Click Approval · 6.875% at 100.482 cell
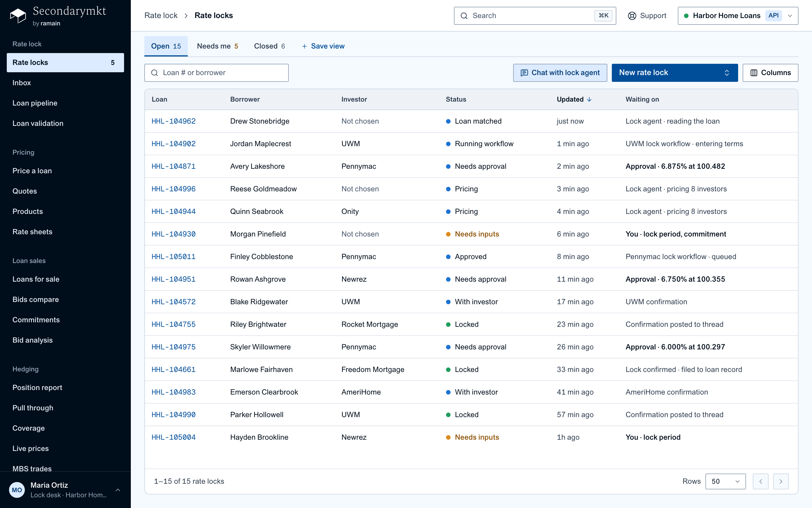The image size is (812, 508). tap(675, 166)
